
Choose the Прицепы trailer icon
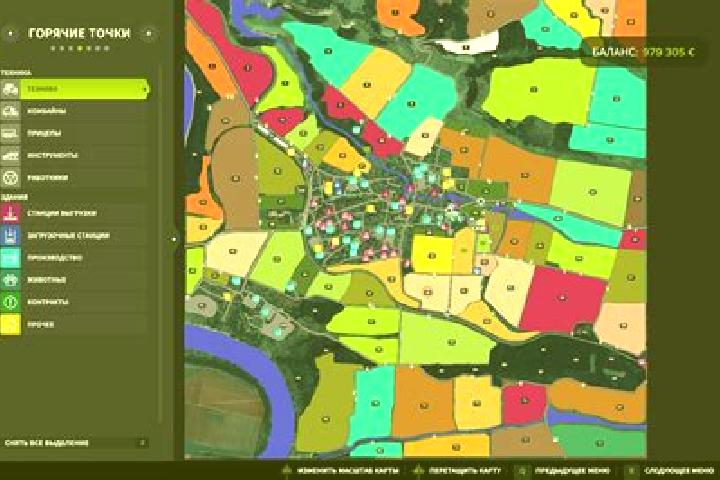[10, 133]
